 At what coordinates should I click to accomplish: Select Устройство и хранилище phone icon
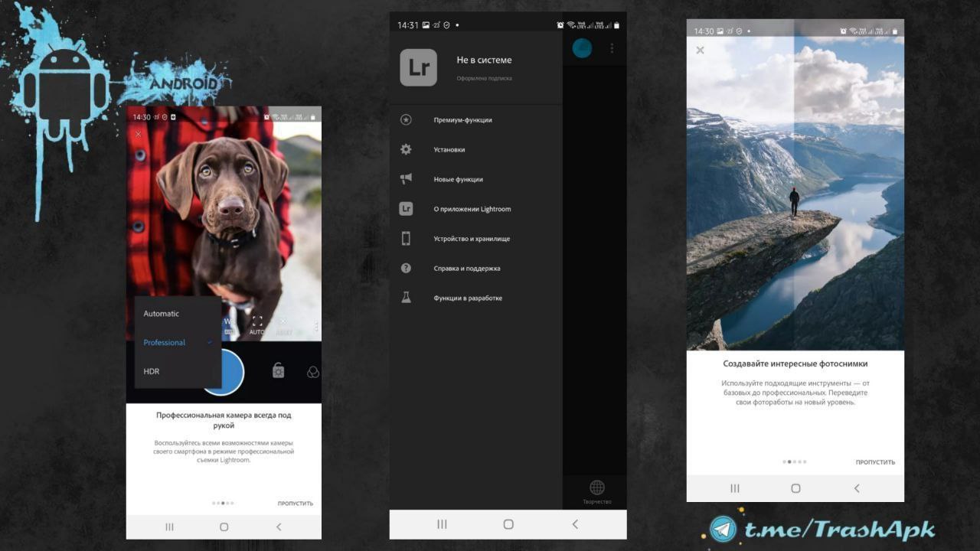[x=406, y=239]
